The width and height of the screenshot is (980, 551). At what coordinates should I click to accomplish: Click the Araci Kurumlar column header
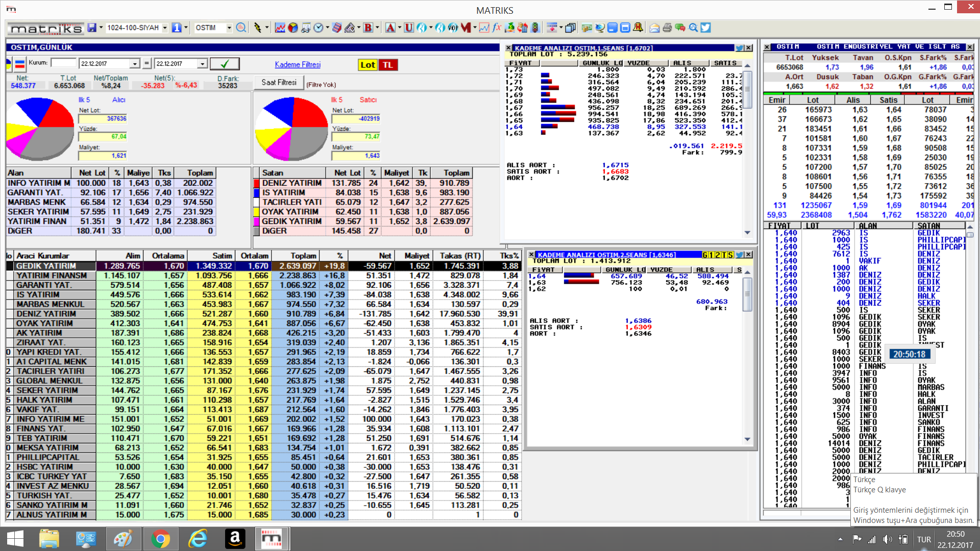pyautogui.click(x=55, y=256)
